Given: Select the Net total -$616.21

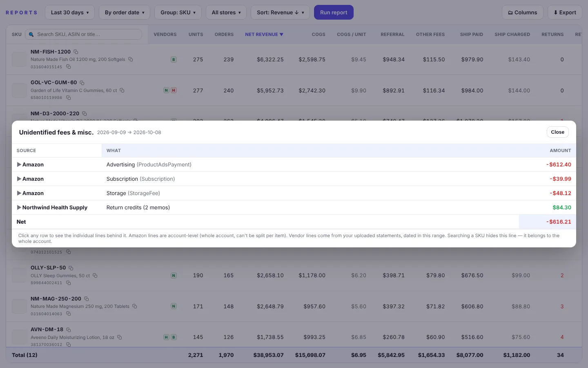Looking at the screenshot, I should [x=559, y=222].
